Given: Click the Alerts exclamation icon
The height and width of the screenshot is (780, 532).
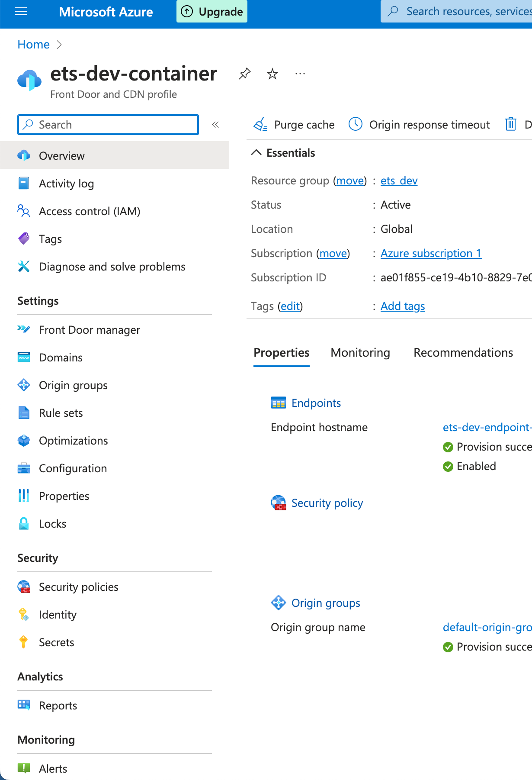Looking at the screenshot, I should [24, 768].
